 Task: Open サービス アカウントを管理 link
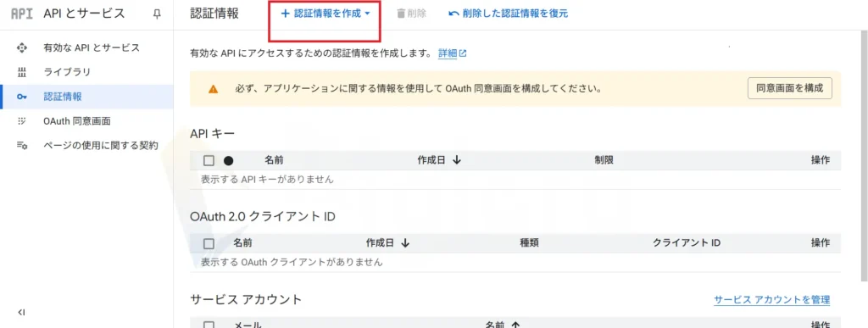[x=771, y=300]
